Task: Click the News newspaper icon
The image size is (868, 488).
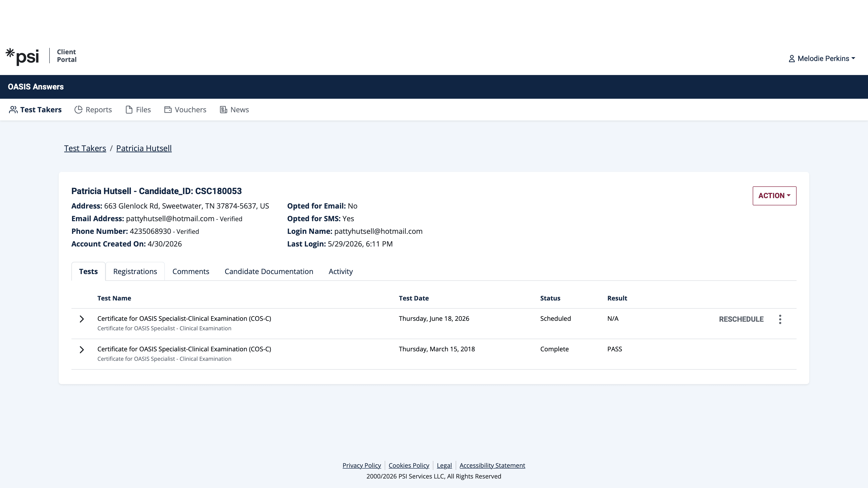Action: pos(223,110)
